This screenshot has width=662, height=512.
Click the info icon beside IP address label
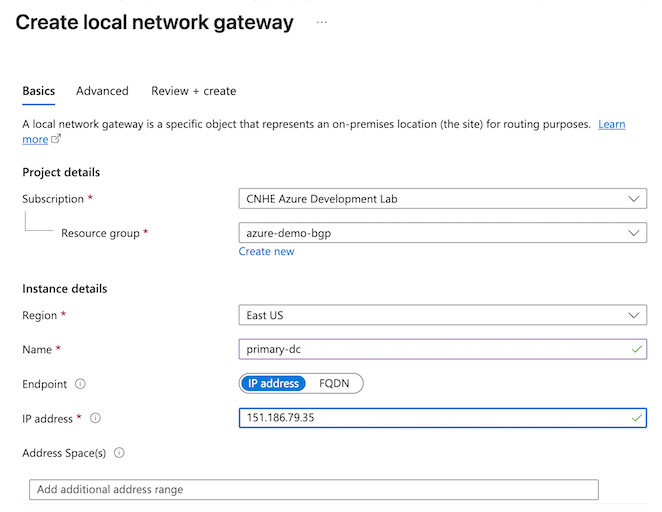(95, 418)
